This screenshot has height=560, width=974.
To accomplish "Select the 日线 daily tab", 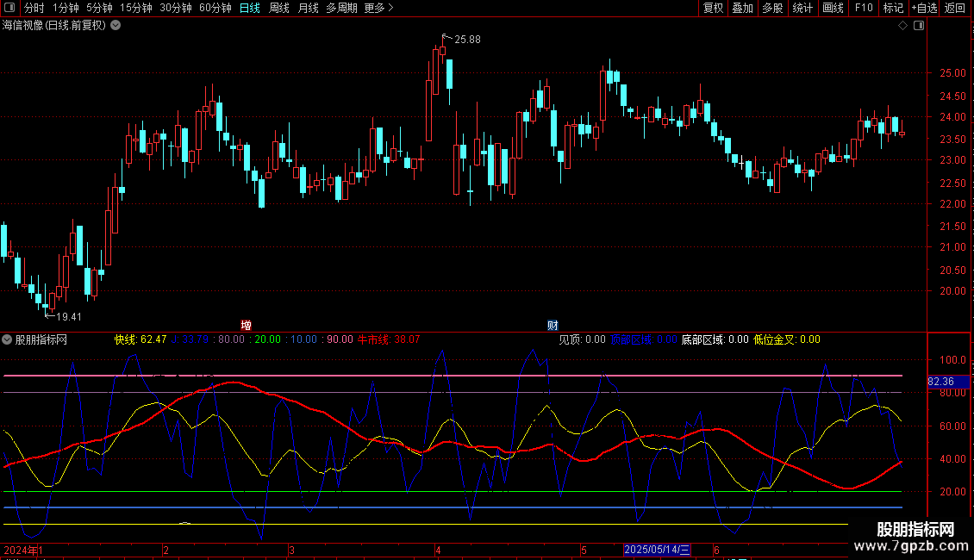I will pyautogui.click(x=250, y=8).
